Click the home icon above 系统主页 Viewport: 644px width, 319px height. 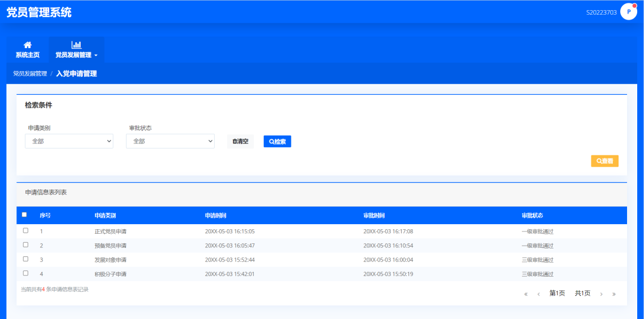coord(28,45)
